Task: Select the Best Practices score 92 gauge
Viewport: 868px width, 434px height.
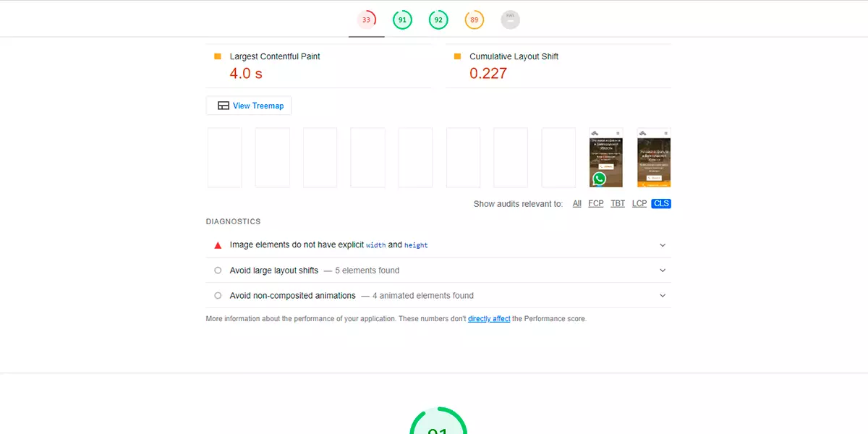Action: (438, 20)
